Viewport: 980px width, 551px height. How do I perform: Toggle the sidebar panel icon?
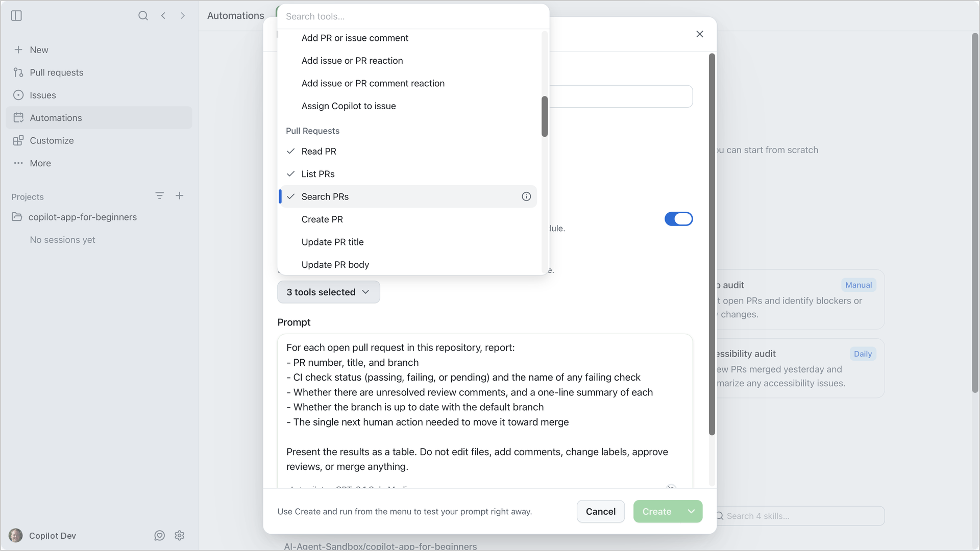[16, 16]
